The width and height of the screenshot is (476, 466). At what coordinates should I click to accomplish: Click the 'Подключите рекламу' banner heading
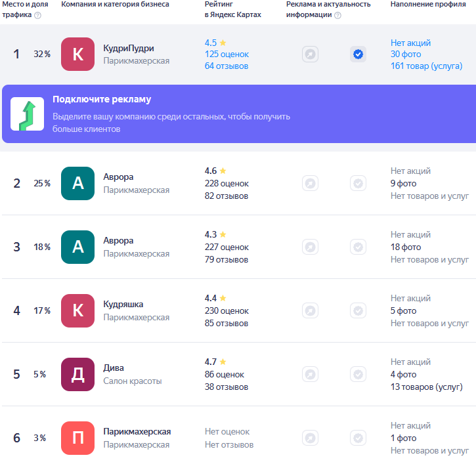coord(102,100)
